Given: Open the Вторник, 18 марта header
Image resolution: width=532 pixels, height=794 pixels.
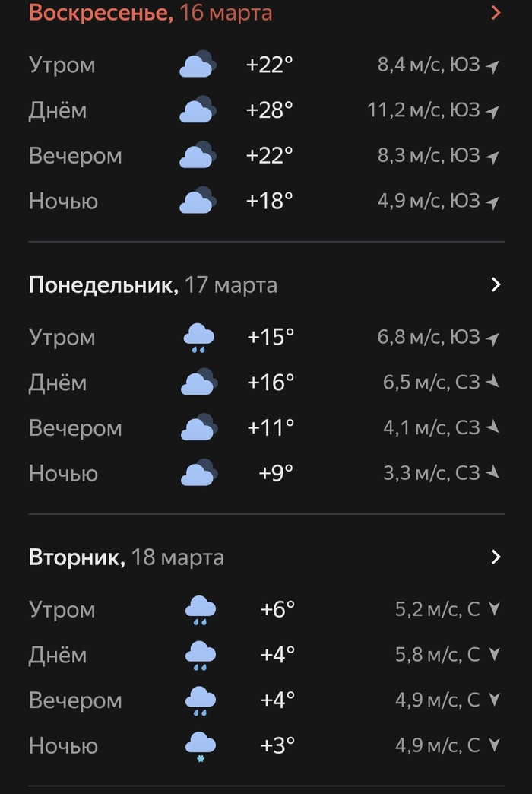Looking at the screenshot, I should tap(126, 557).
